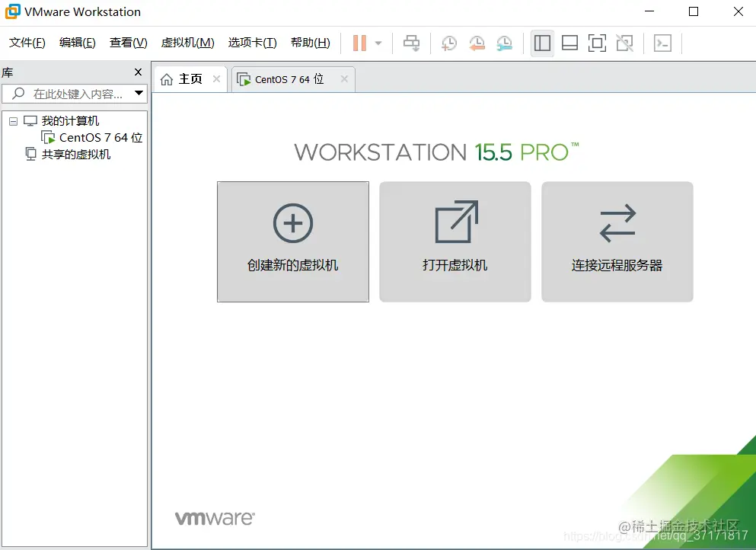Image resolution: width=756 pixels, height=550 pixels.
Task: Open the 编辑(E) menu
Action: tap(77, 43)
